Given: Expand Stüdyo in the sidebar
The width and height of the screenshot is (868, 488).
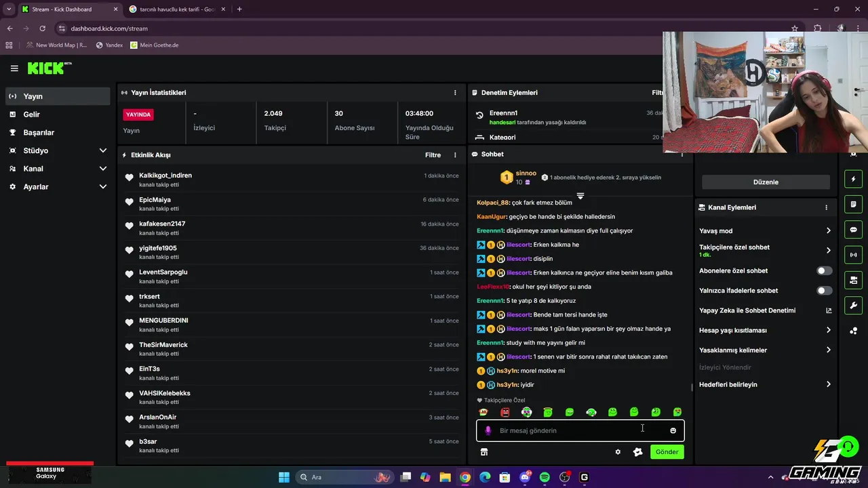Looking at the screenshot, I should tap(103, 150).
